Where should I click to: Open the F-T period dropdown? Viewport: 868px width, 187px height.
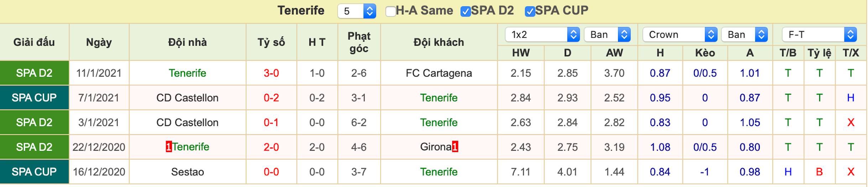point(819,35)
